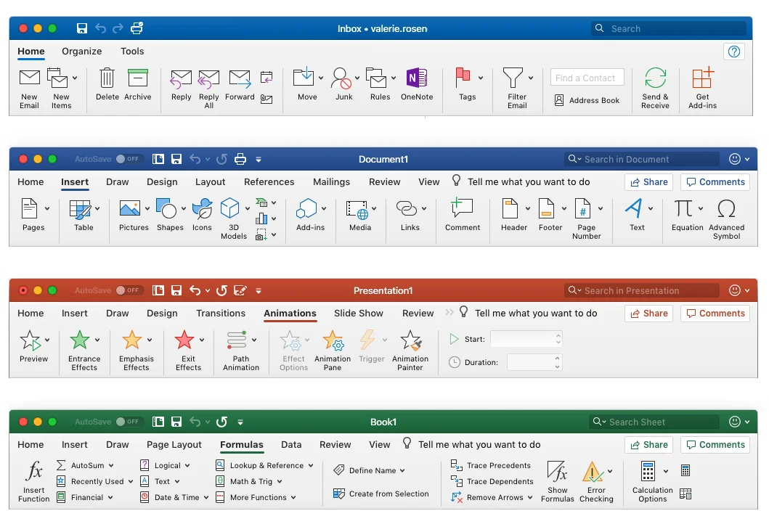This screenshot has width=769, height=532.
Task: Open Mailings tab in Word
Action: click(332, 182)
